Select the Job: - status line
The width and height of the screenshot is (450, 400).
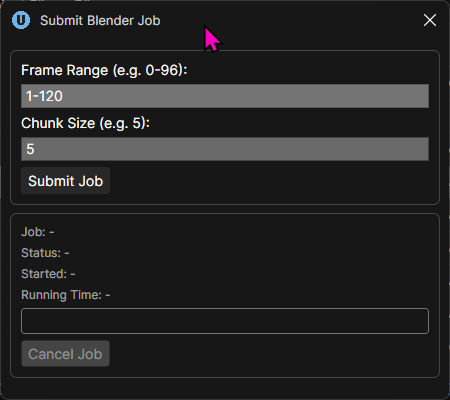click(38, 232)
